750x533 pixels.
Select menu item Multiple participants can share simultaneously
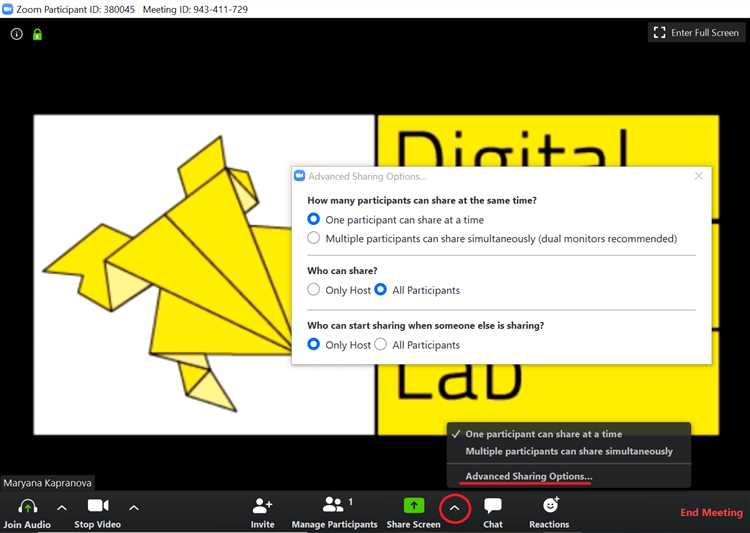click(x=569, y=451)
